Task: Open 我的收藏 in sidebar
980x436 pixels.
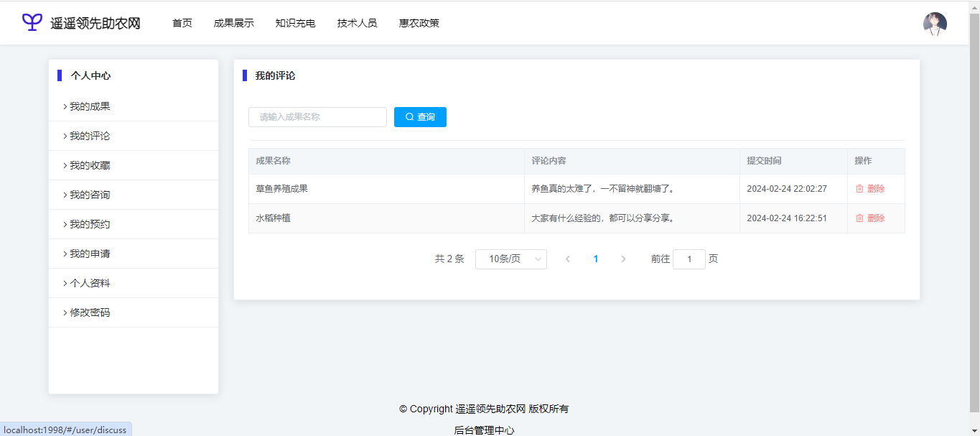Action: [90, 165]
